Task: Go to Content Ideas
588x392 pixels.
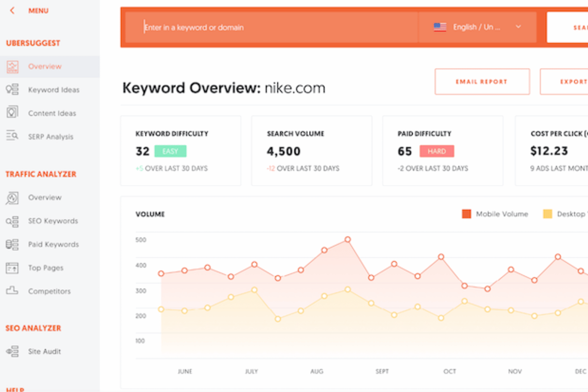Action: point(52,113)
